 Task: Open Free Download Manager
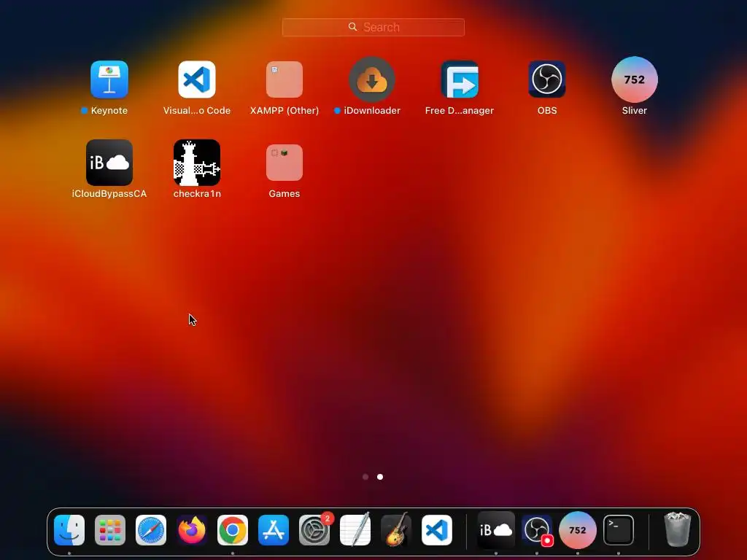point(460,79)
